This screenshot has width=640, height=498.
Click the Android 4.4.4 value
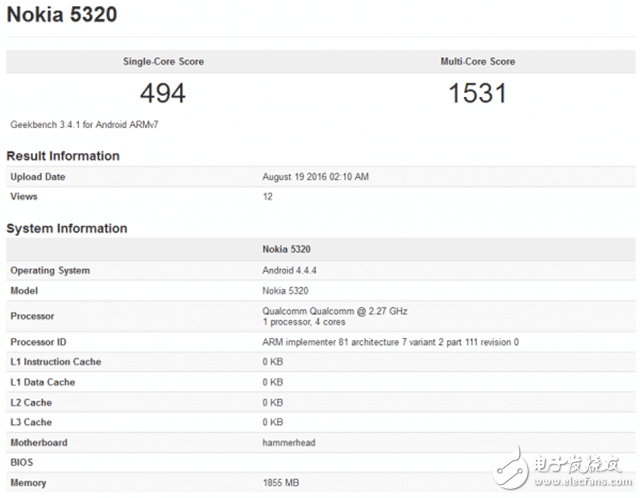point(289,271)
